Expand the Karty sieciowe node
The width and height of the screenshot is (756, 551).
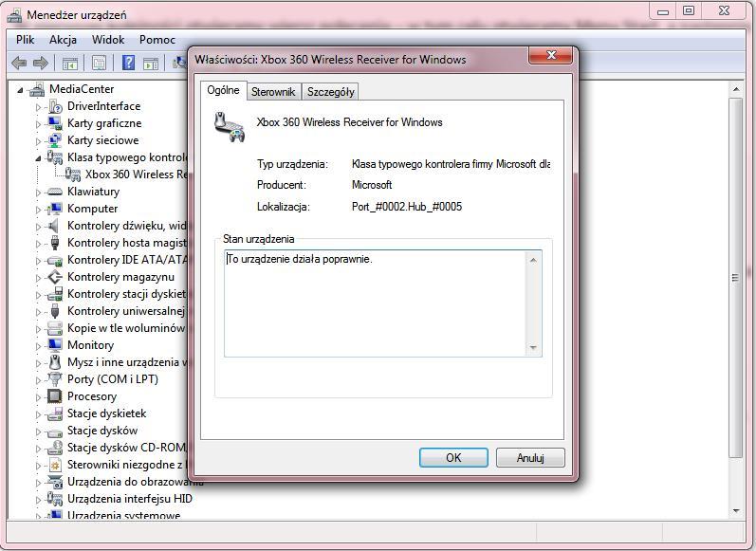pyautogui.click(x=38, y=141)
